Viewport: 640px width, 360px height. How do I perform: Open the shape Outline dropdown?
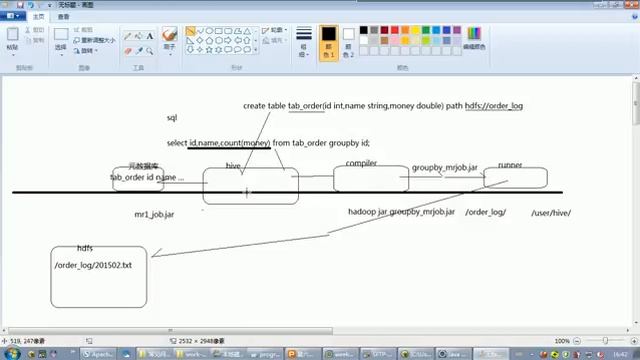click(x=274, y=30)
